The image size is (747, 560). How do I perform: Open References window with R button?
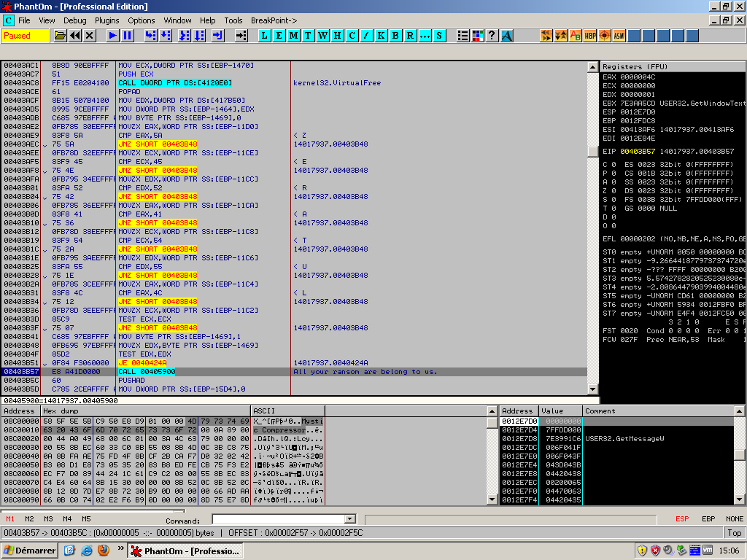410,36
